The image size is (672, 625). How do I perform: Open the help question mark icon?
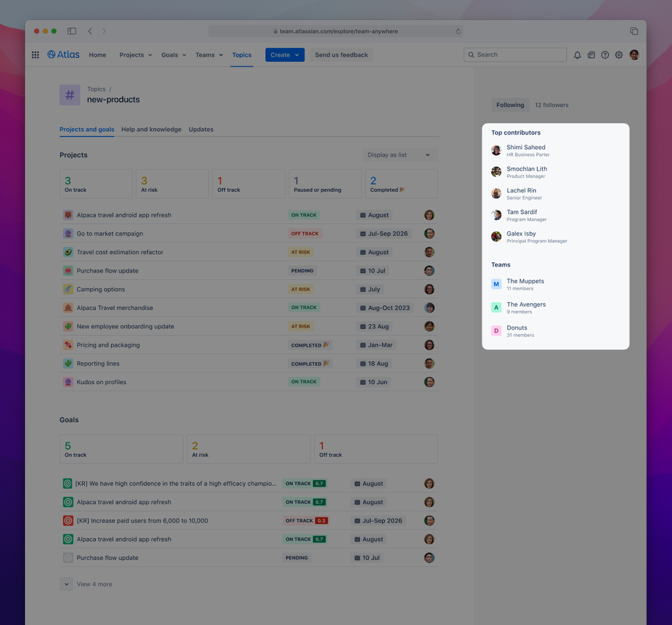[605, 55]
